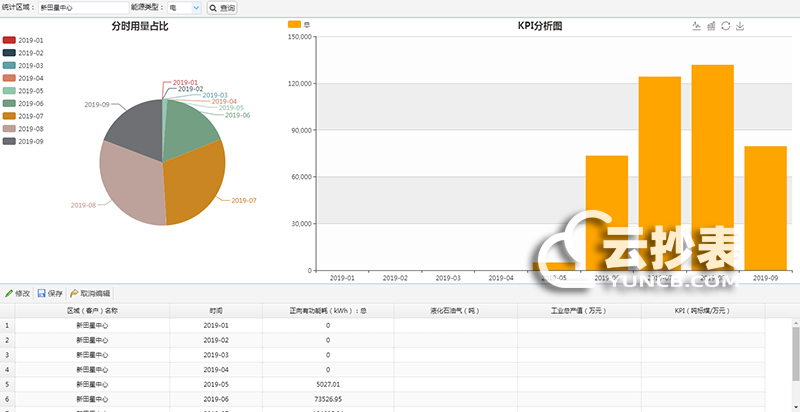
Task: Click the 保存 (save) disk button
Action: point(49,293)
